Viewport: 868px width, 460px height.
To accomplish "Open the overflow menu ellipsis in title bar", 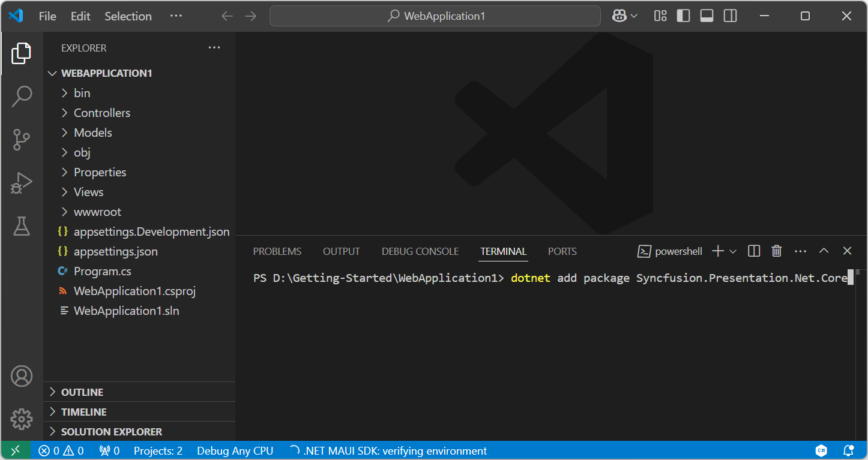I will pyautogui.click(x=176, y=16).
